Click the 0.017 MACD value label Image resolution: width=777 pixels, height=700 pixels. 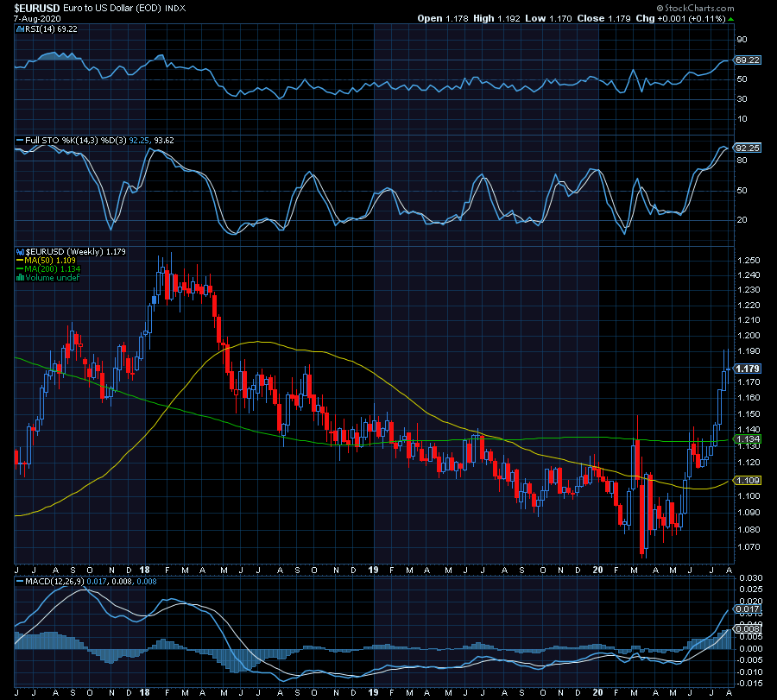[748, 609]
